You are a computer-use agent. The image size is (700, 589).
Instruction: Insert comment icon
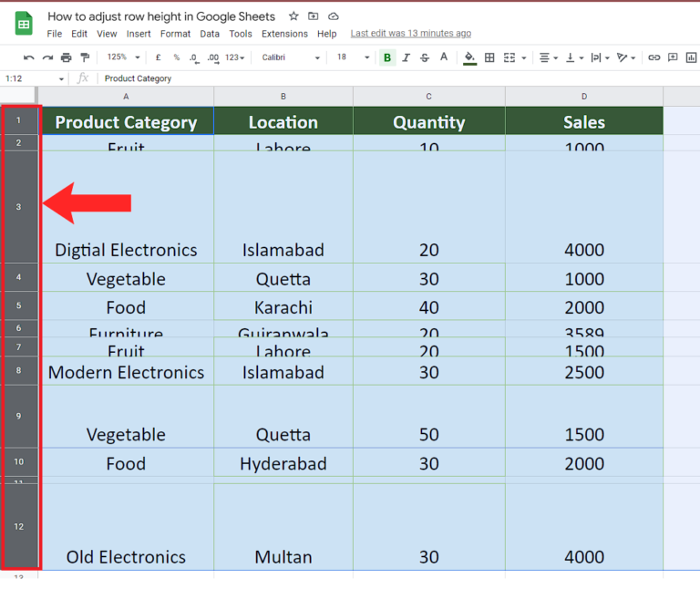pos(673,57)
